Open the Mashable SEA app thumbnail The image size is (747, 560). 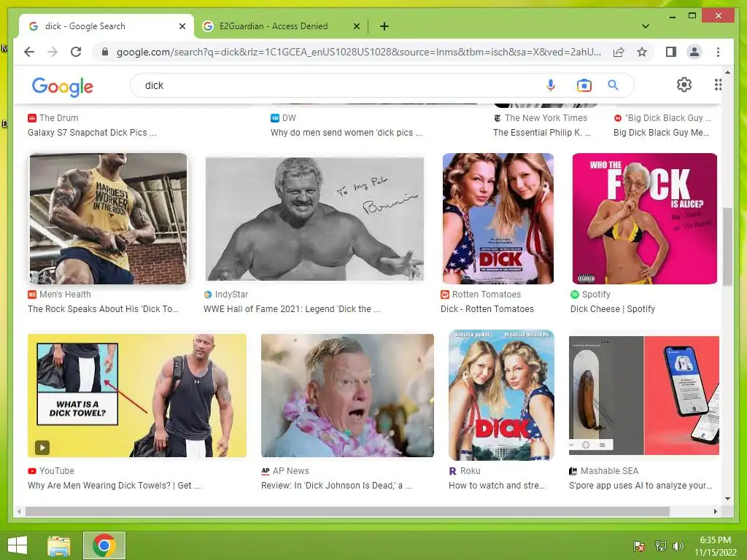(x=644, y=395)
